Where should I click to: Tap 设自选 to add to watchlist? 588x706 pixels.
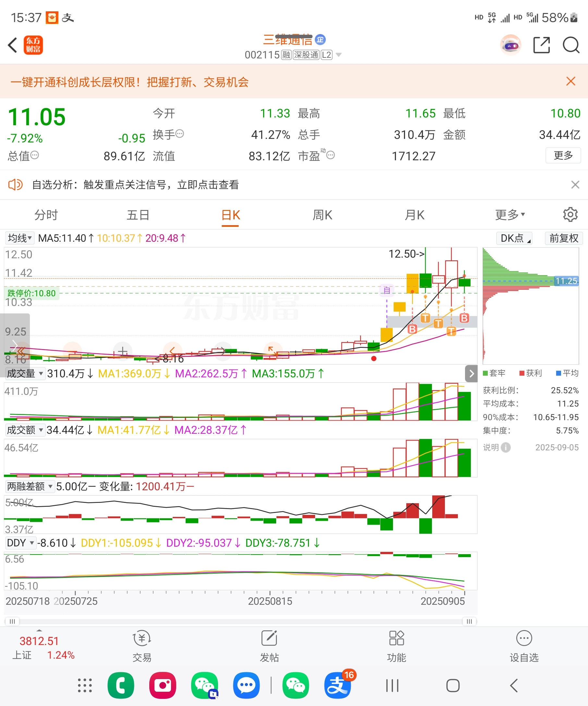point(524,647)
